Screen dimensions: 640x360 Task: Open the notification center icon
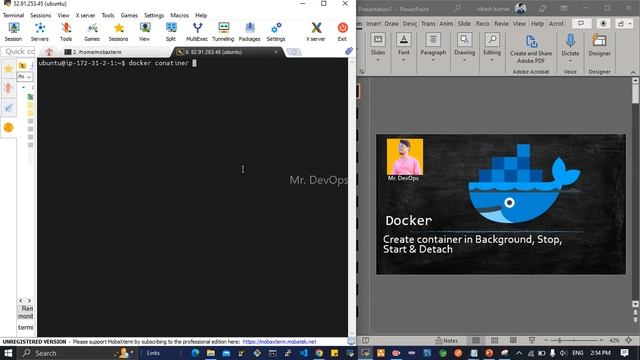point(624,353)
